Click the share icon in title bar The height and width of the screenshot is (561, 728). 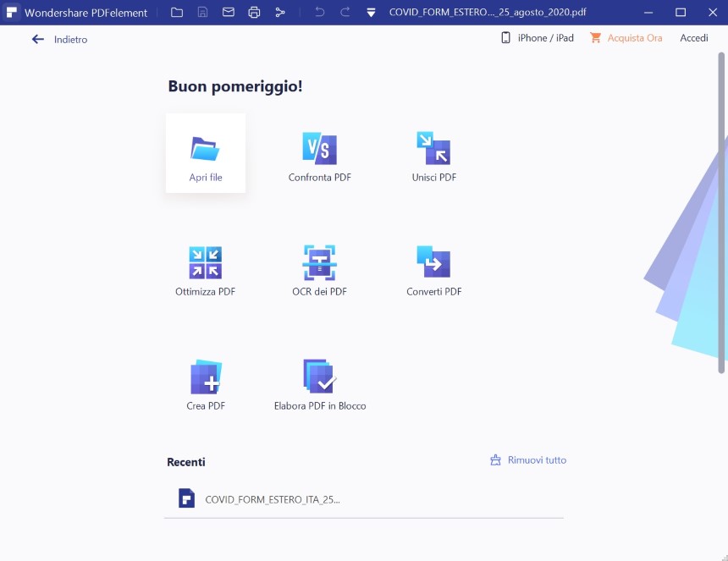click(x=280, y=13)
